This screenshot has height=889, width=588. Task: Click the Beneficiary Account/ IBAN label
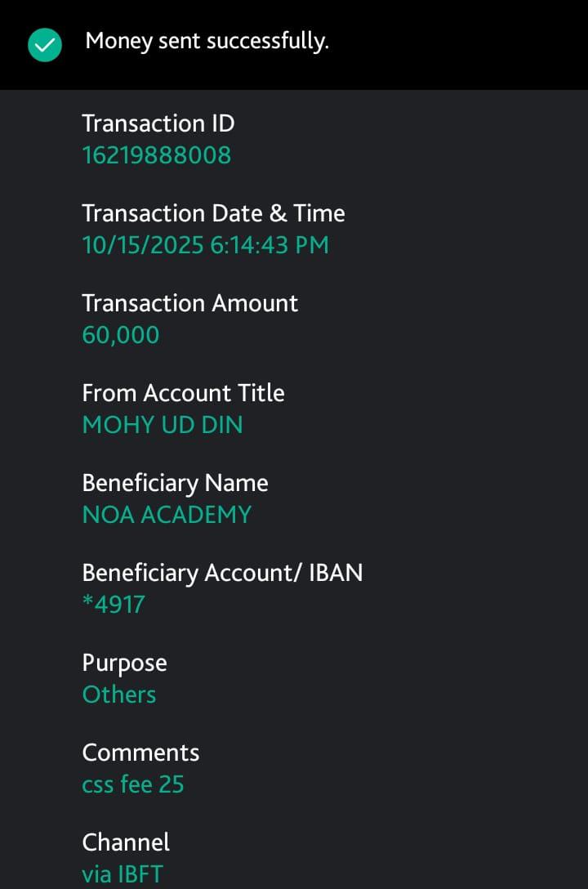click(223, 573)
